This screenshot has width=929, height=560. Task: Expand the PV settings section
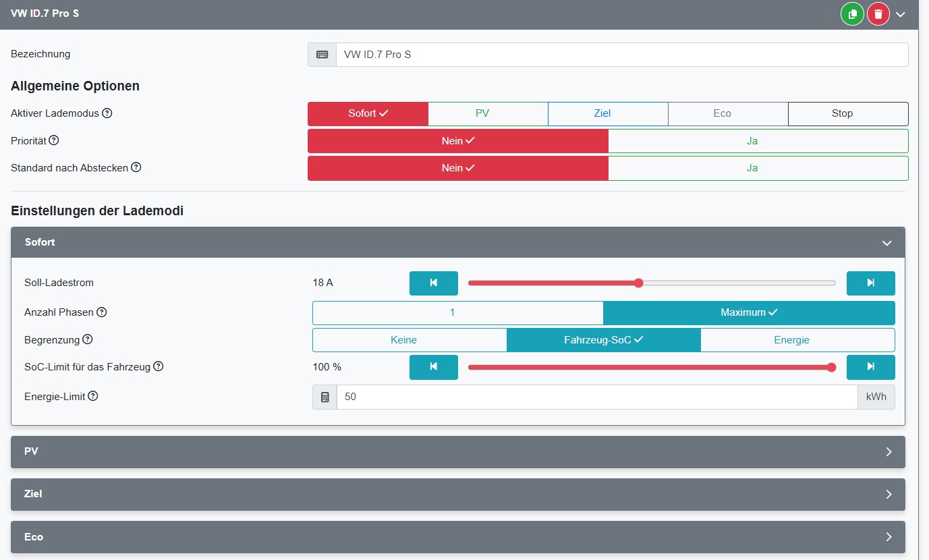458,452
